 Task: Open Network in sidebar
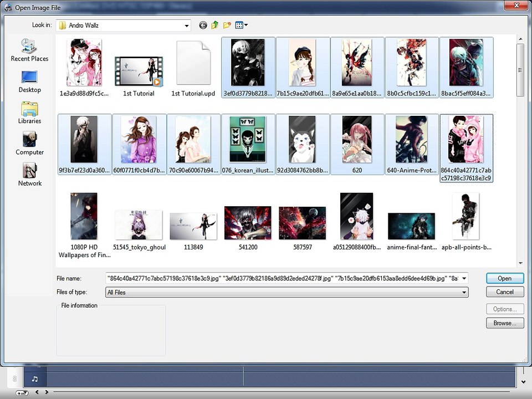tap(29, 175)
